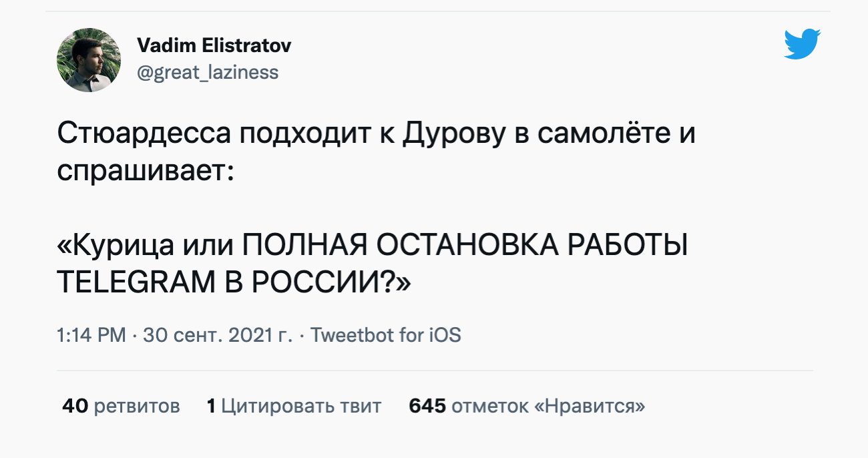View the отметок «Нравится» list
This screenshot has height=458, width=868.
548,405
